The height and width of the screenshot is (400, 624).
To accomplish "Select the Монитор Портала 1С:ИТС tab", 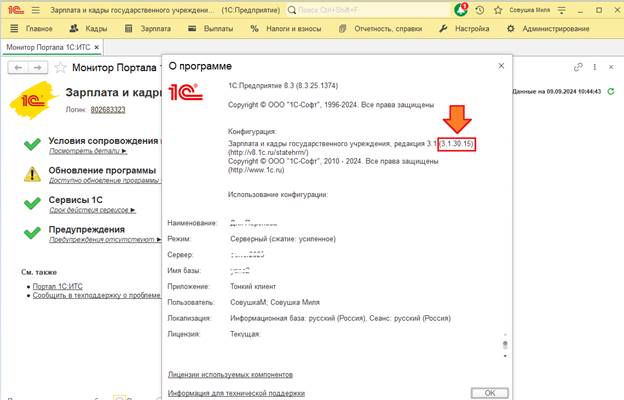I will tap(48, 47).
